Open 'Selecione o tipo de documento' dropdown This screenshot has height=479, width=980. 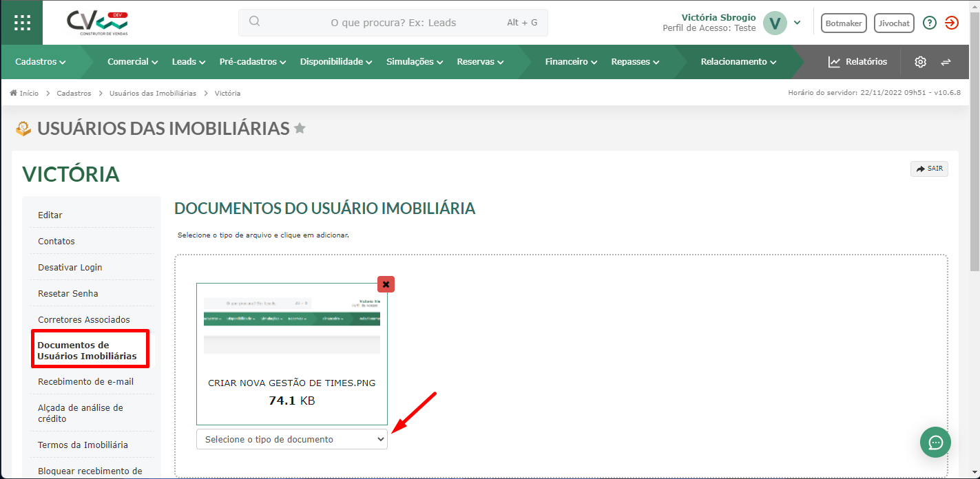point(292,439)
